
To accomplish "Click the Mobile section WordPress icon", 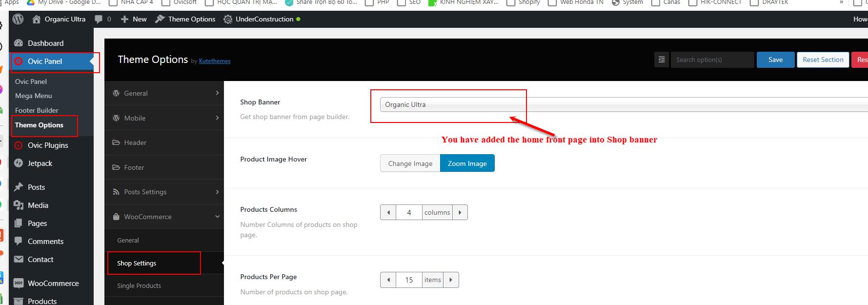I will click(x=116, y=118).
